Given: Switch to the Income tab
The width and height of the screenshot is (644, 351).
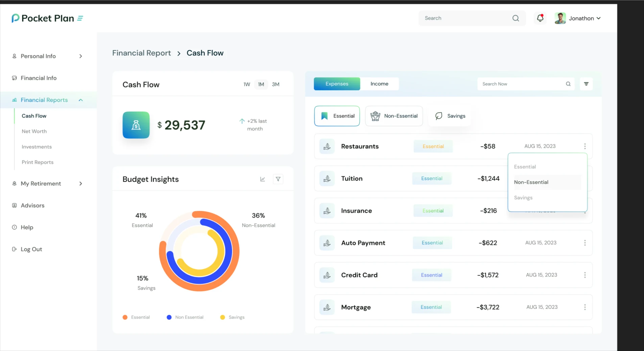Looking at the screenshot, I should pyautogui.click(x=379, y=83).
